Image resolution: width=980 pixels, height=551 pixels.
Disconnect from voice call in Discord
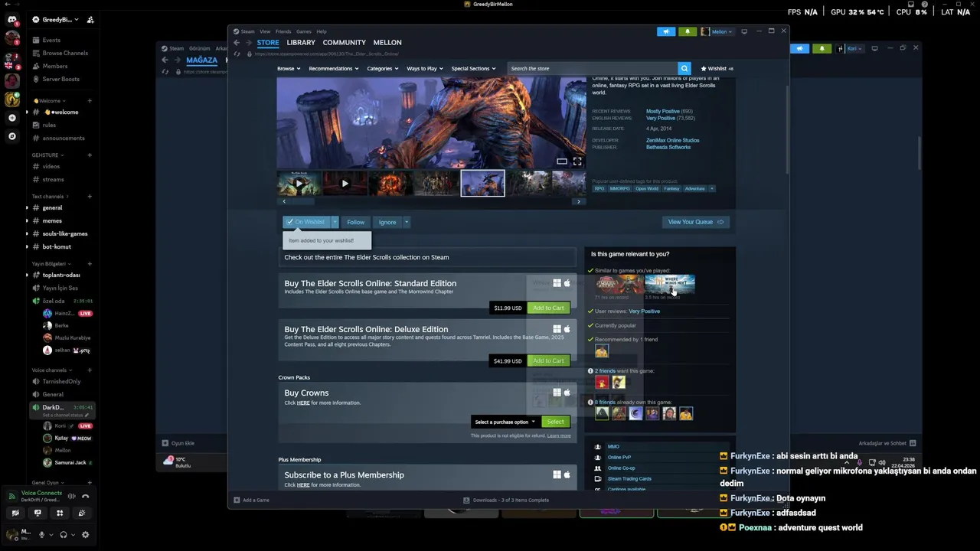pos(85,496)
